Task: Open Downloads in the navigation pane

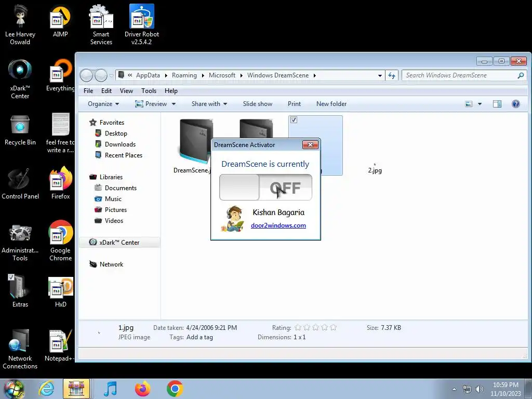Action: (x=120, y=144)
